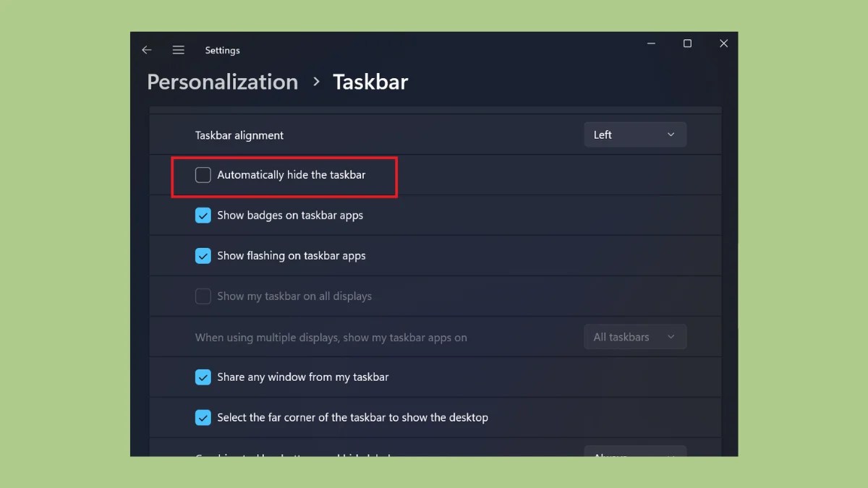The height and width of the screenshot is (488, 868).
Task: Disable Show badges on taskbar apps
Action: [x=203, y=215]
